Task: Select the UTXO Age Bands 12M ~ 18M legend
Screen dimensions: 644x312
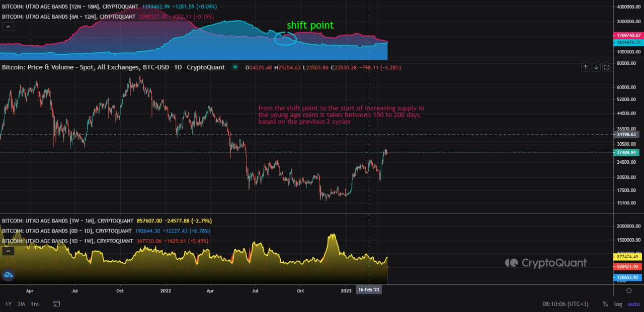Action: tap(68, 7)
